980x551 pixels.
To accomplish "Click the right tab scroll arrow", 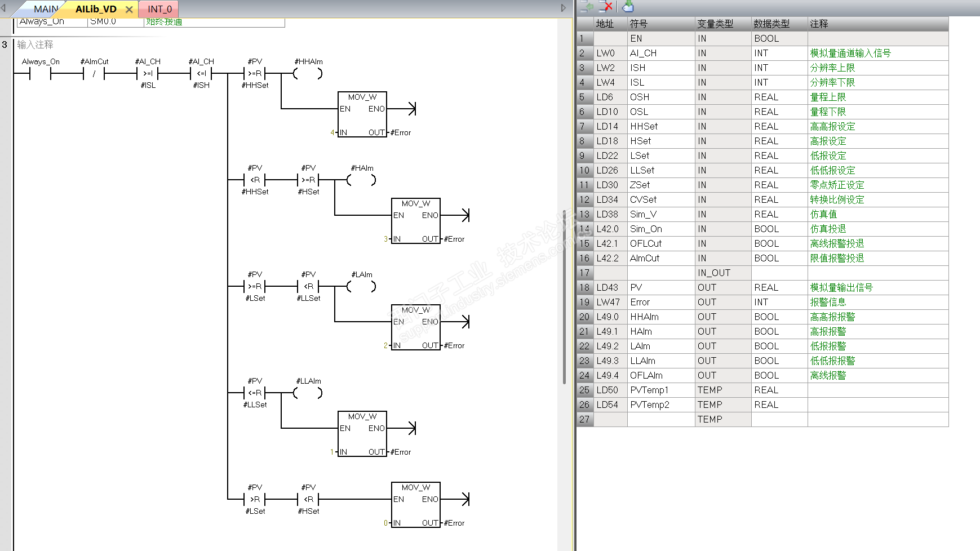I will pyautogui.click(x=563, y=8).
